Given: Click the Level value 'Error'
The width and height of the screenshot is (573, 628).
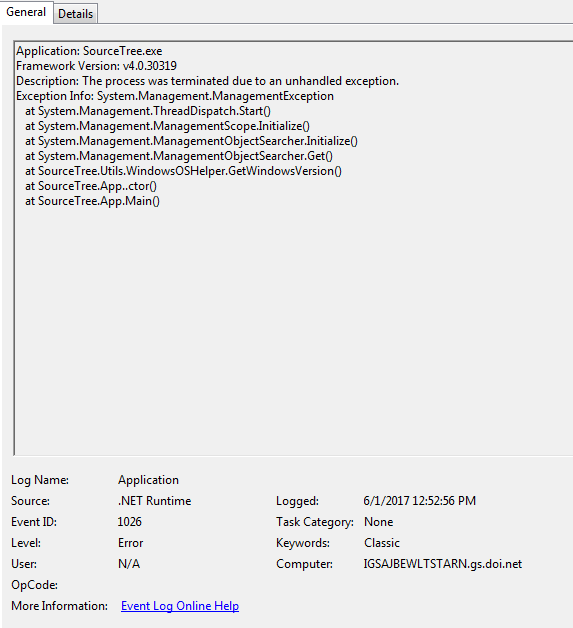Looking at the screenshot, I should (131, 543).
